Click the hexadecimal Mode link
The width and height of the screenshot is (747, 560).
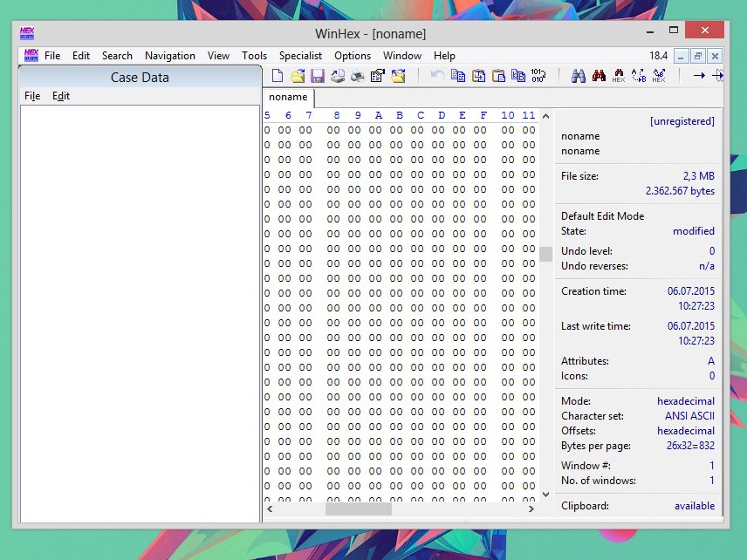point(685,400)
